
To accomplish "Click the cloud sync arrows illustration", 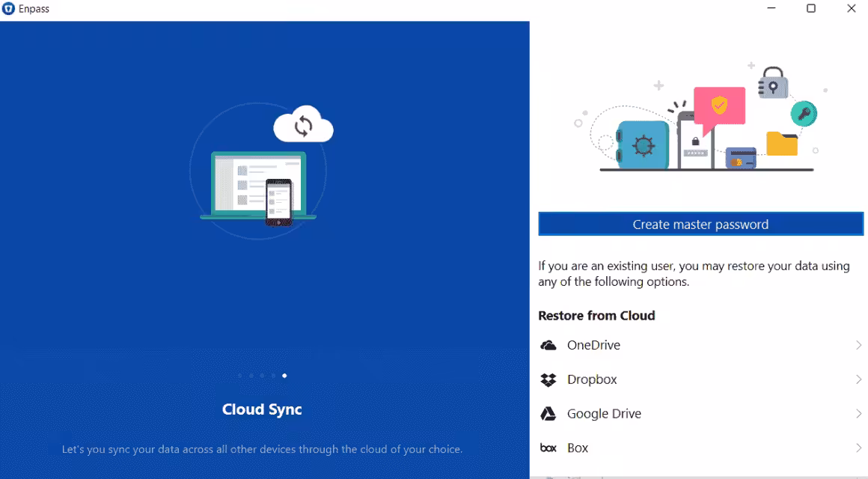I will pyautogui.click(x=303, y=126).
